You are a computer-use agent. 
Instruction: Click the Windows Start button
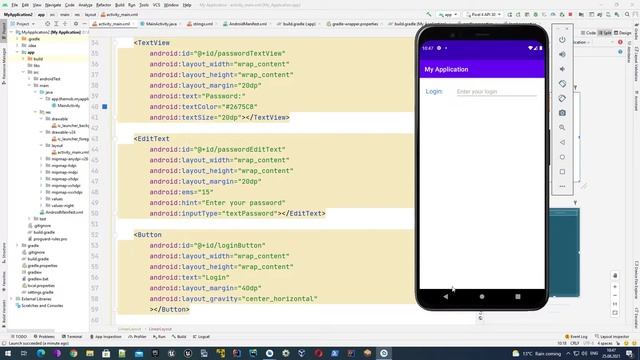coord(8,353)
